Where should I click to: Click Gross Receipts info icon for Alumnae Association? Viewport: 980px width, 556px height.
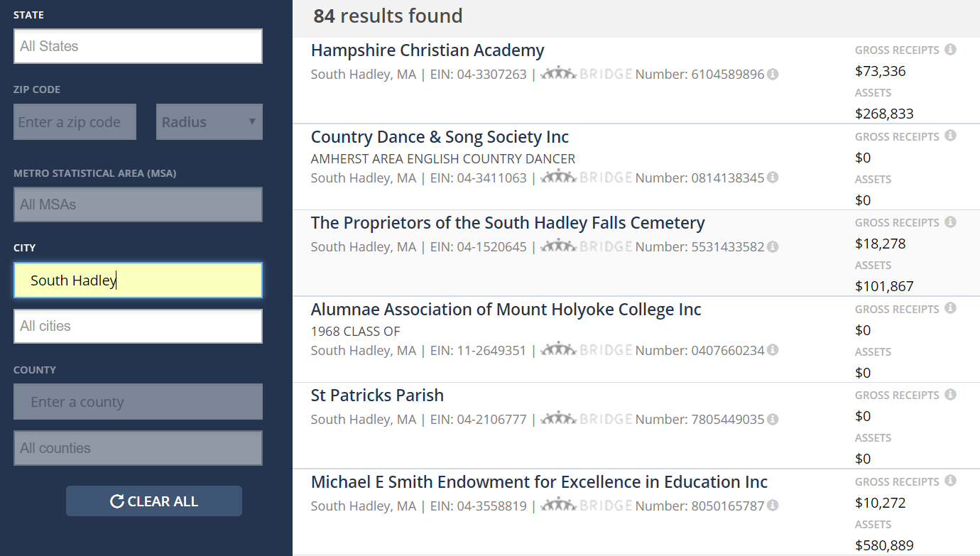point(950,308)
